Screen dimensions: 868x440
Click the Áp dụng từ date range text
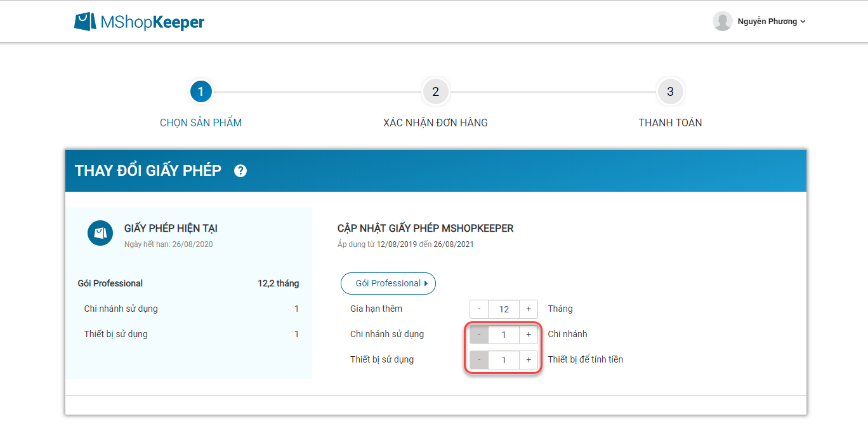coord(405,244)
